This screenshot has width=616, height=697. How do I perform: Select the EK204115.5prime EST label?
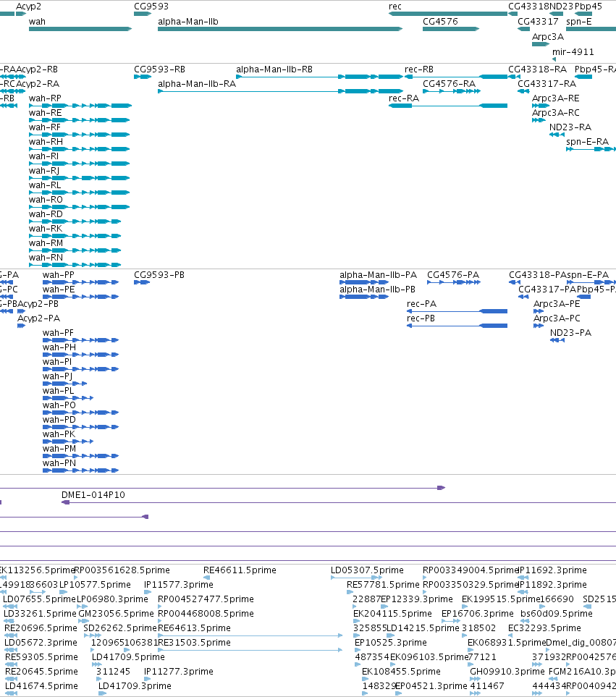click(392, 614)
